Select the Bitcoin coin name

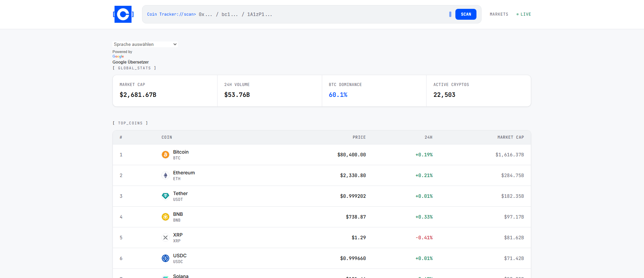(x=181, y=152)
